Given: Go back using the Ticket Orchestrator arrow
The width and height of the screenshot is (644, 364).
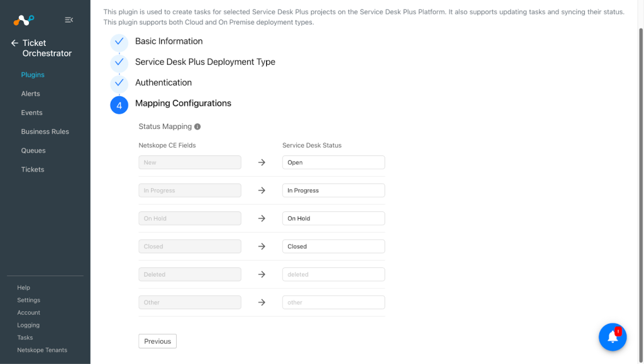Looking at the screenshot, I should click(x=15, y=43).
